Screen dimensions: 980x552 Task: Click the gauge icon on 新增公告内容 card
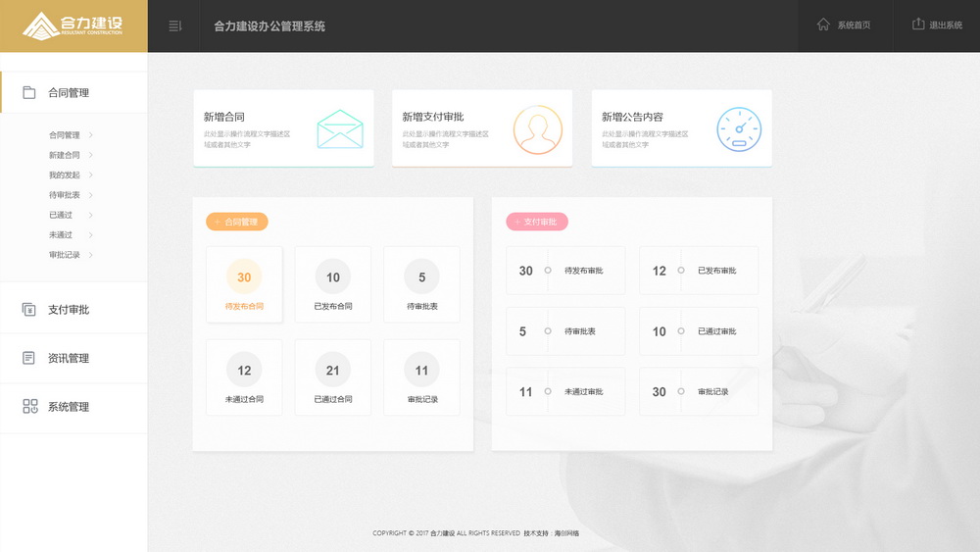738,129
